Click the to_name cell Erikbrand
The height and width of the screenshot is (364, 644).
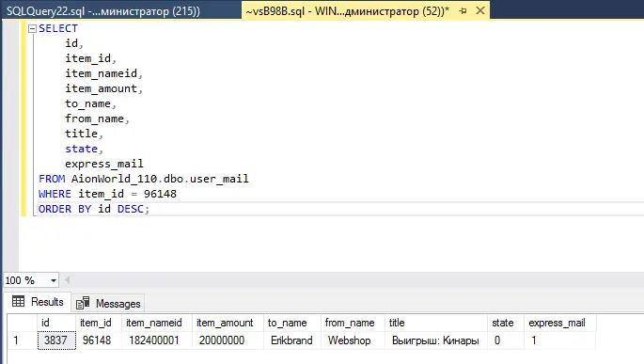click(292, 340)
